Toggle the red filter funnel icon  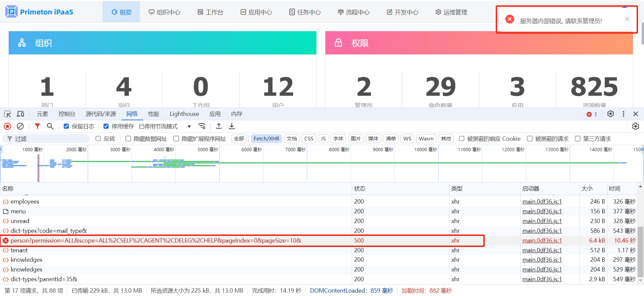[37, 126]
